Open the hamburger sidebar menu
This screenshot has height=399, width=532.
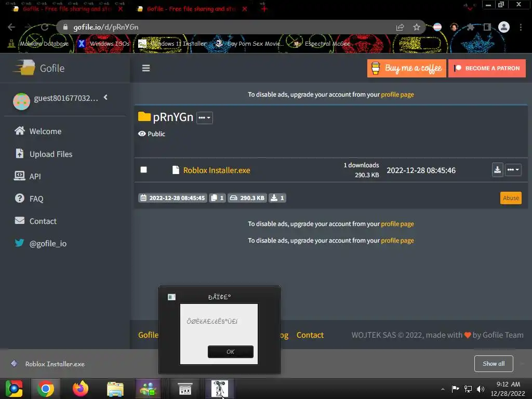(x=146, y=68)
